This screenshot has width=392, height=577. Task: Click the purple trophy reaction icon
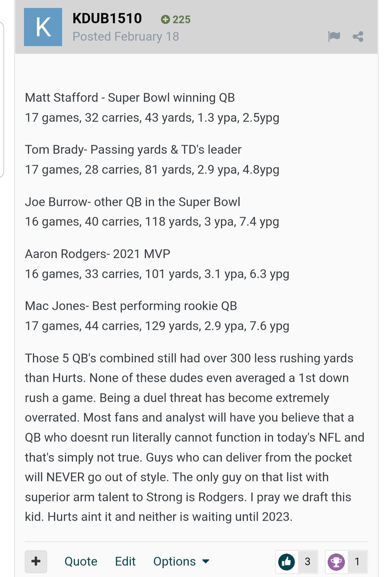(336, 561)
